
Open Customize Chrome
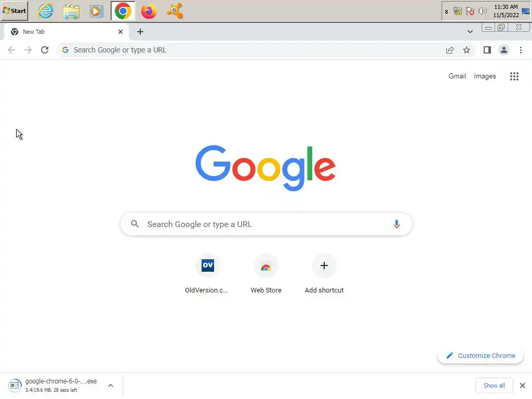point(481,355)
